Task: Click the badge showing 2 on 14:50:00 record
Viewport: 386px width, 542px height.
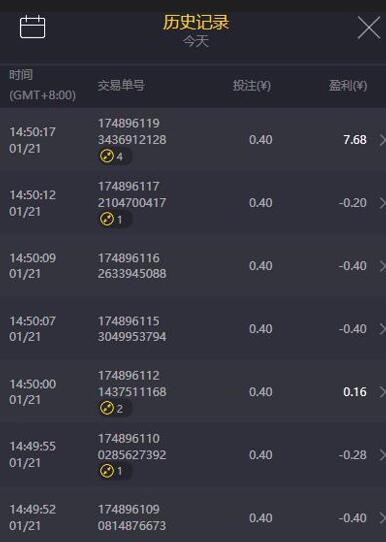Action: point(111,408)
